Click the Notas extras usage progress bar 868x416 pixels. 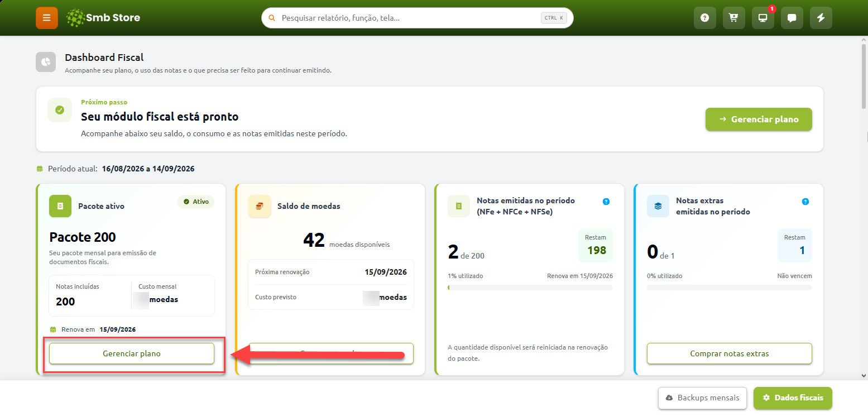(x=730, y=288)
